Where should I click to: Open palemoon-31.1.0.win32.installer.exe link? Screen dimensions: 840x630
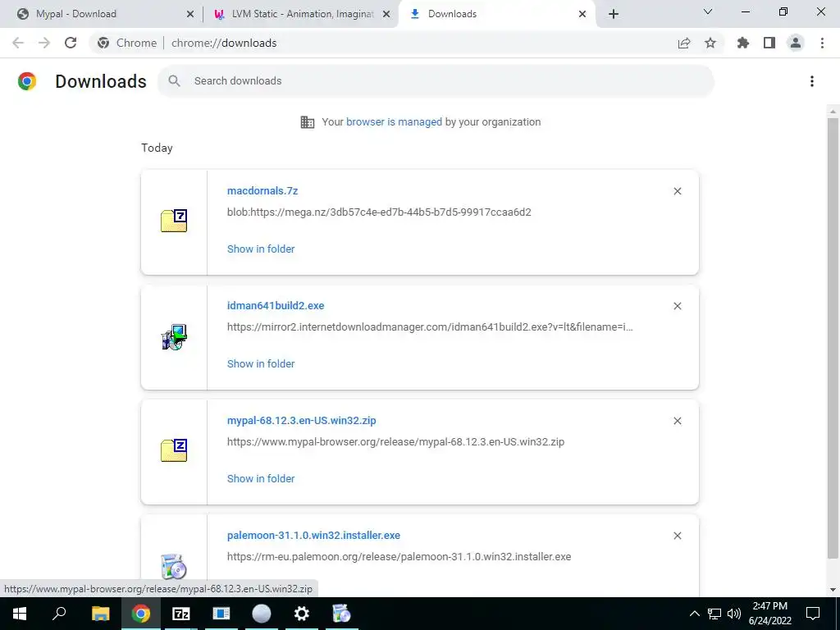tap(313, 535)
